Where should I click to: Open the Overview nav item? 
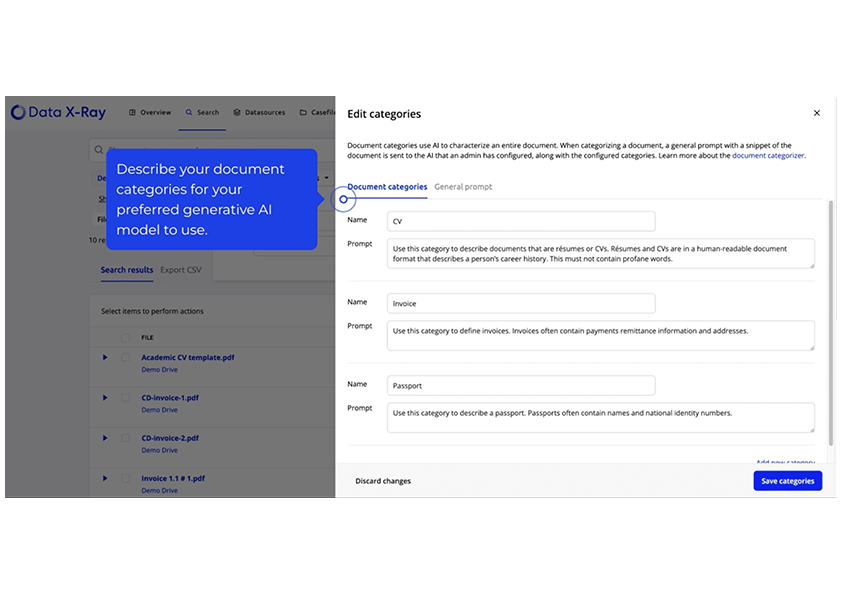point(150,113)
